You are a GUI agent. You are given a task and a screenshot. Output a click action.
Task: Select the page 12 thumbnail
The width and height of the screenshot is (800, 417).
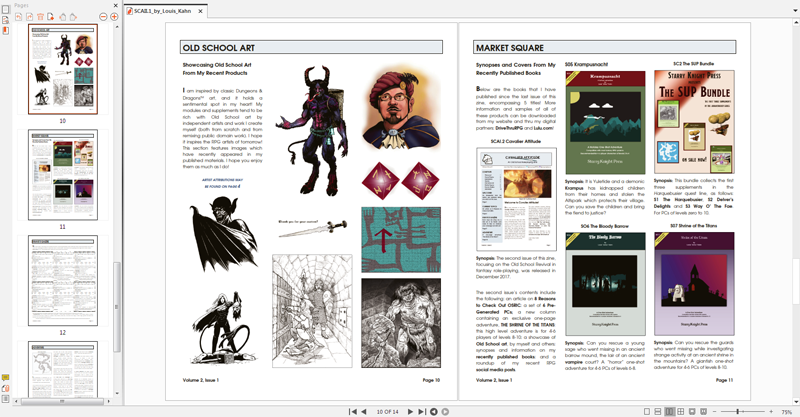coord(62,282)
